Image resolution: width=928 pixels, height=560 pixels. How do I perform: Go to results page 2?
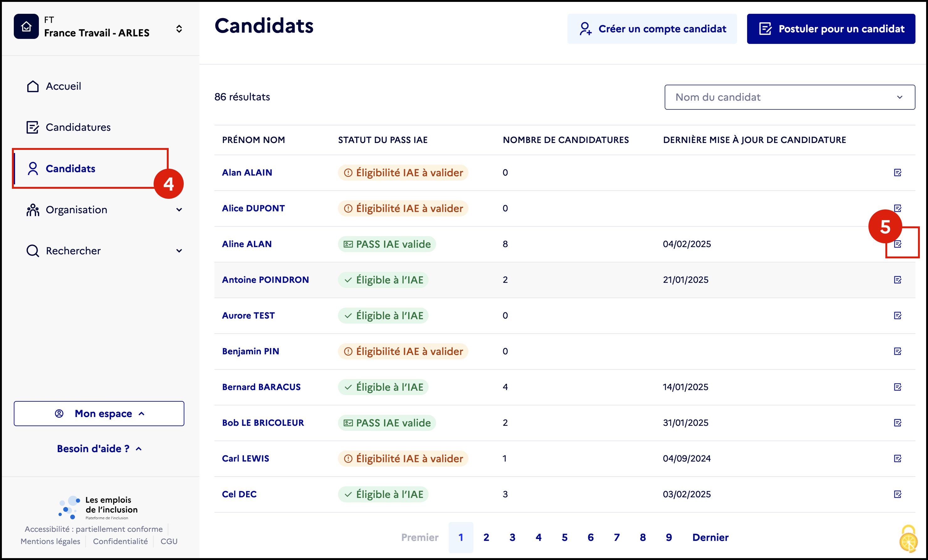point(486,537)
